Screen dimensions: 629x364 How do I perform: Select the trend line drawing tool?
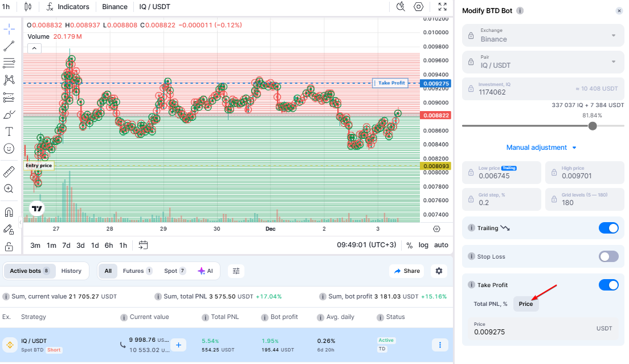point(9,46)
